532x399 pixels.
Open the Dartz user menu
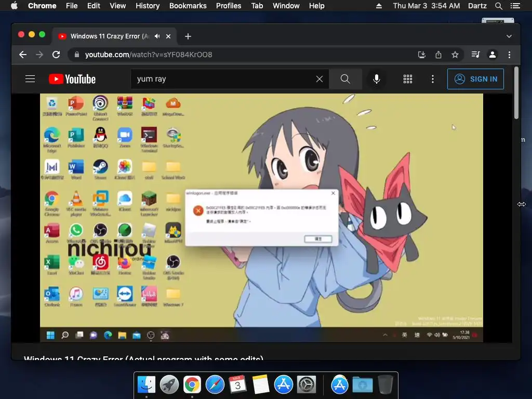[477, 6]
